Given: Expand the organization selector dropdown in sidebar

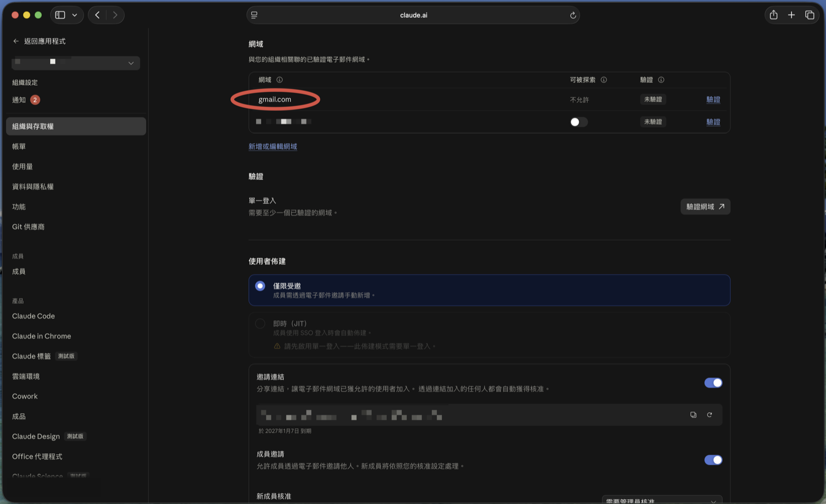Looking at the screenshot, I should tap(76, 63).
